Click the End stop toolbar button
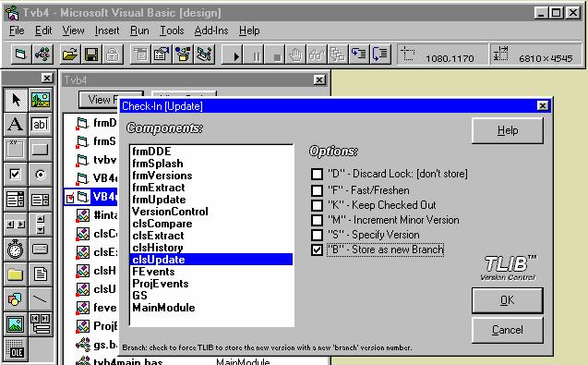588x365 pixels. click(275, 55)
